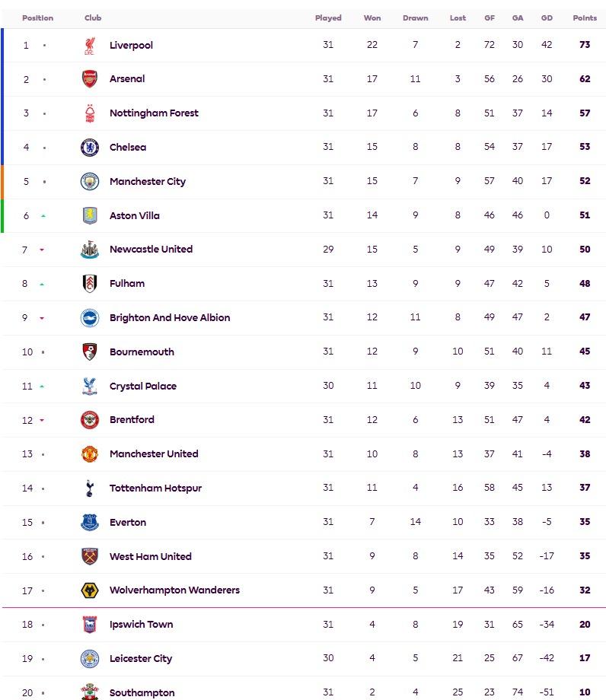This screenshot has height=700, width=606.
Task: Open the Ipswich Town club link
Action: (141, 625)
